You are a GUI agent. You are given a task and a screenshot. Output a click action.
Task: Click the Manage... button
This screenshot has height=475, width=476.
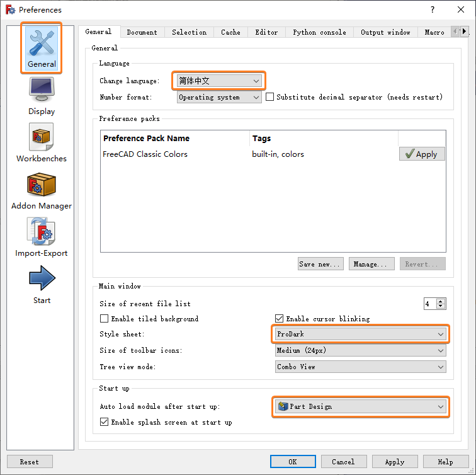pyautogui.click(x=371, y=264)
